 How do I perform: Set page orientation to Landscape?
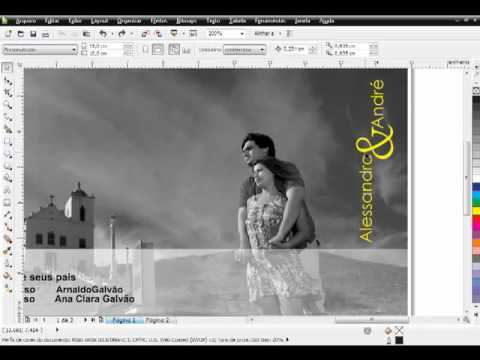[x=158, y=50]
